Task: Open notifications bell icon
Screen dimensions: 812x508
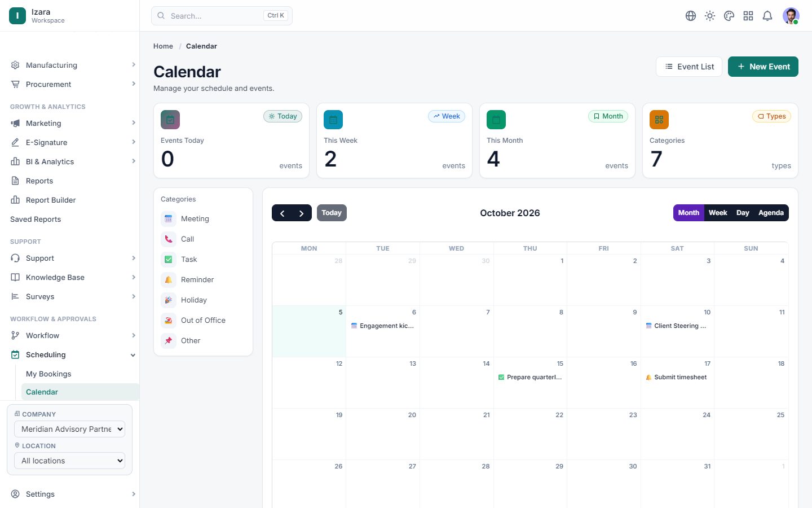Action: [x=767, y=16]
